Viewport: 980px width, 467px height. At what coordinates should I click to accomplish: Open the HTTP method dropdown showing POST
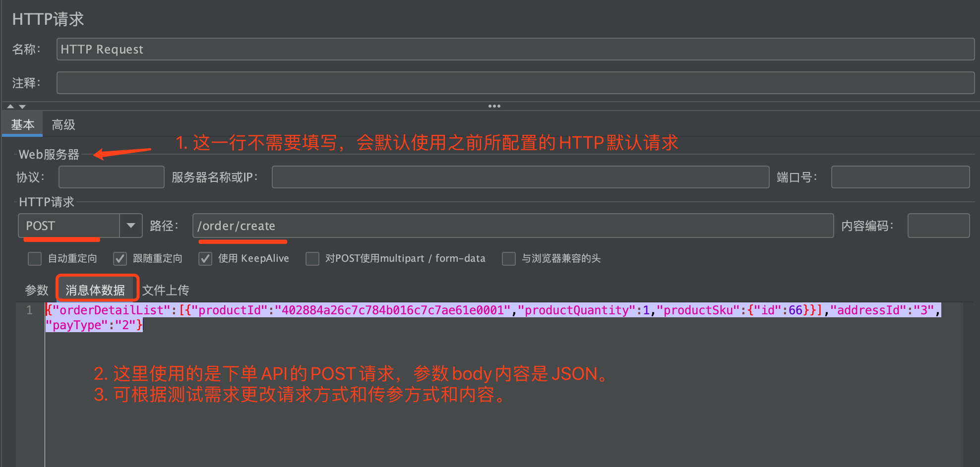point(130,226)
